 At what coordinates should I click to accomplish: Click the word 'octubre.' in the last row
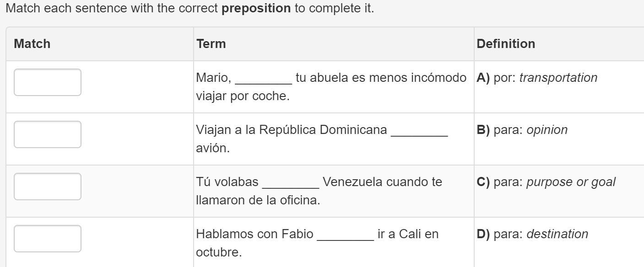tap(219, 252)
